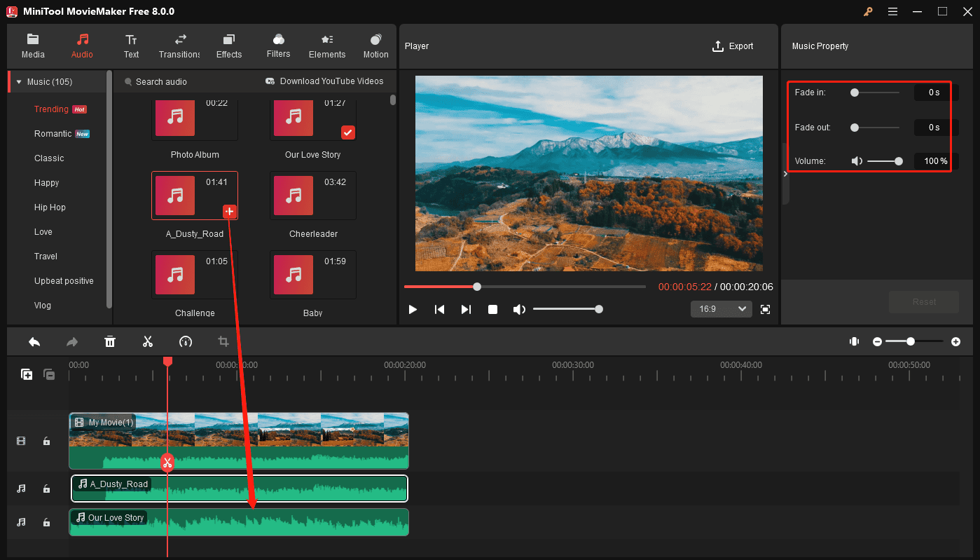Split the clip with scissors tool
The image size is (980, 560).
[148, 342]
